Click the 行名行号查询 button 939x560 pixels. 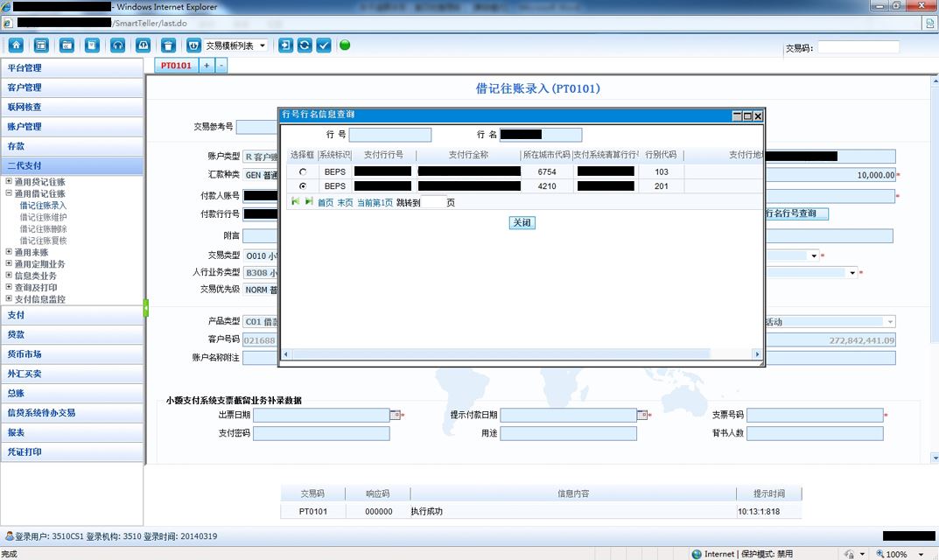796,213
